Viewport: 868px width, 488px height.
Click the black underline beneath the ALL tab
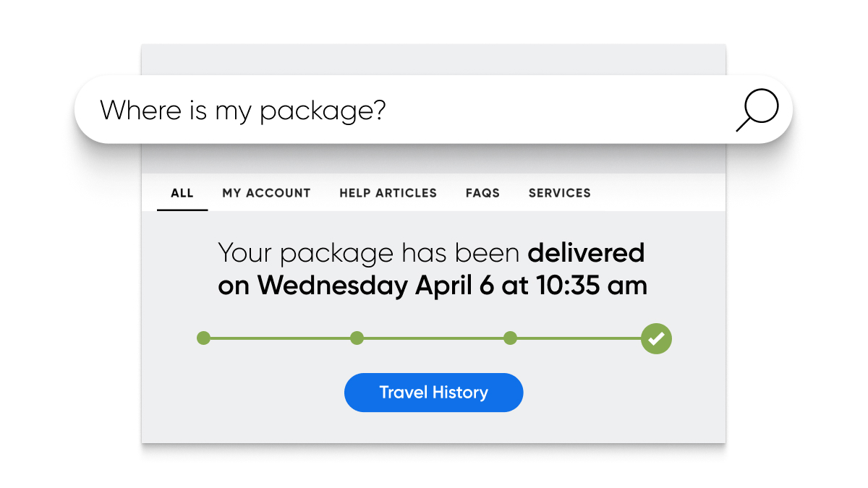(182, 210)
